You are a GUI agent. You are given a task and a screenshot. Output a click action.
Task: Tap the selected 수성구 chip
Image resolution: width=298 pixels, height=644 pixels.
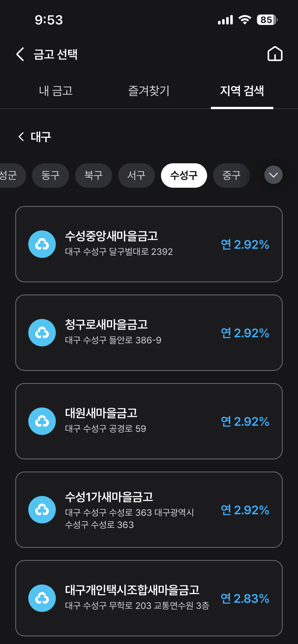(184, 175)
